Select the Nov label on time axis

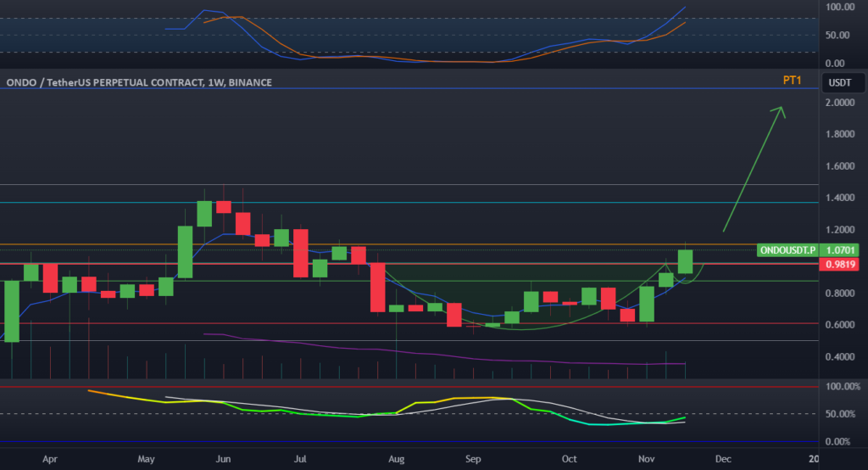[646, 458]
